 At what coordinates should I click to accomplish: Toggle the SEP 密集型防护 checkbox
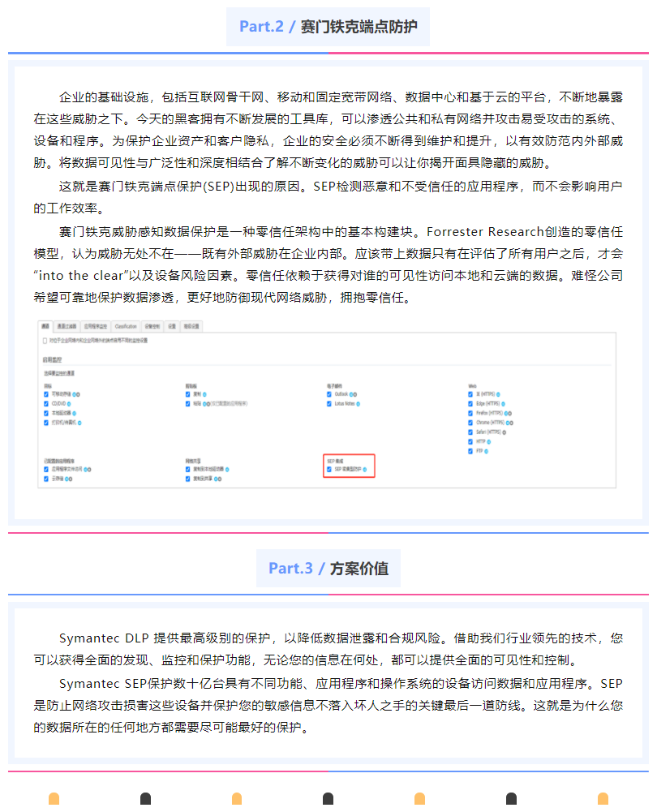(329, 470)
